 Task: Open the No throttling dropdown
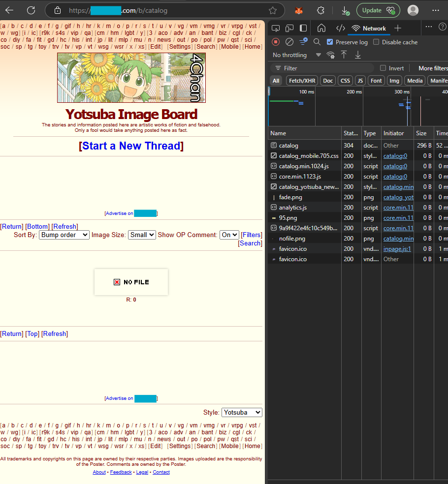pos(296,55)
